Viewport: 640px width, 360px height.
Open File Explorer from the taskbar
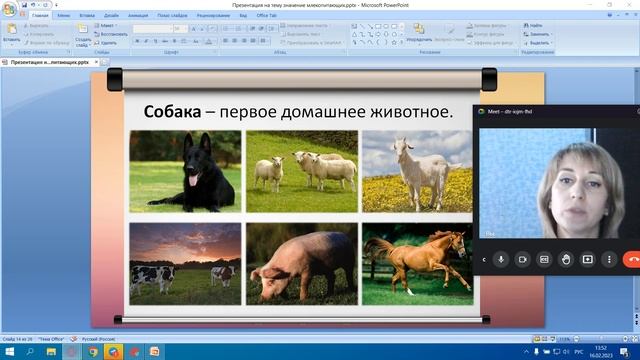(51, 351)
